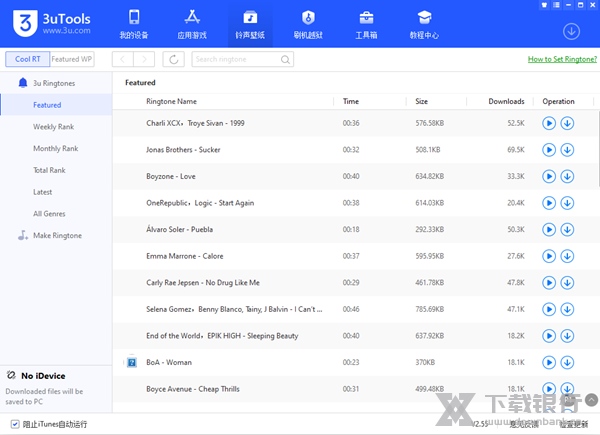The width and height of the screenshot is (600, 435).
Task: Open the How to Set Ringtone link
Action: [562, 59]
